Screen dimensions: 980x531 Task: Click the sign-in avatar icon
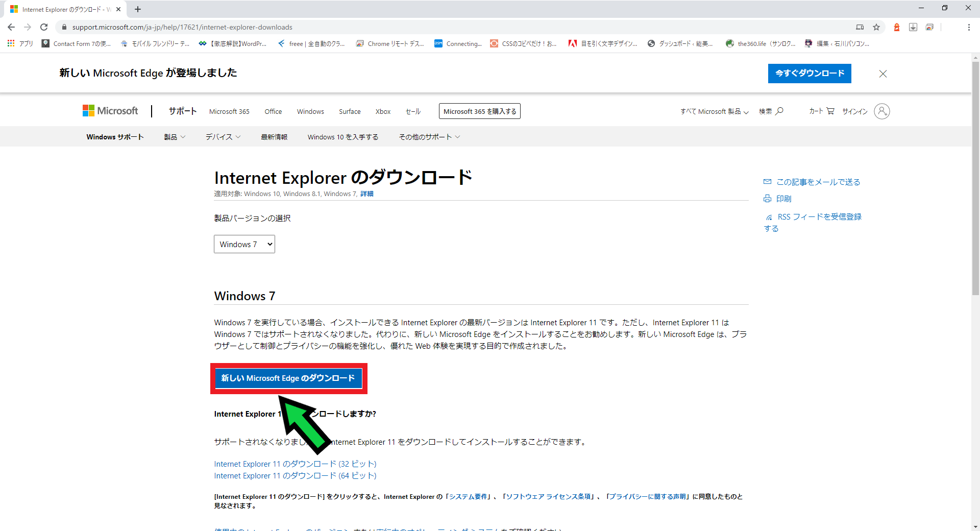881,111
